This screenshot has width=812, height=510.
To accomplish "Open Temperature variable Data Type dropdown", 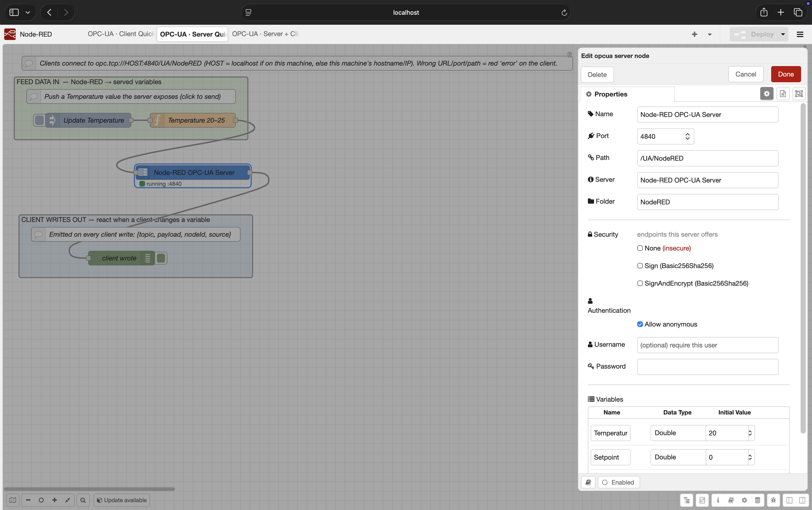I will (x=678, y=433).
